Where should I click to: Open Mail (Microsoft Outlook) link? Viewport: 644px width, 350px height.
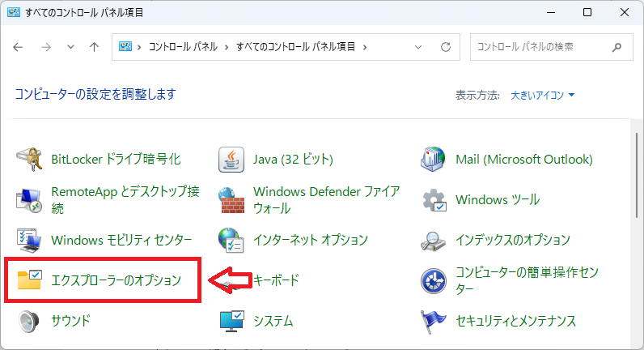(x=524, y=159)
